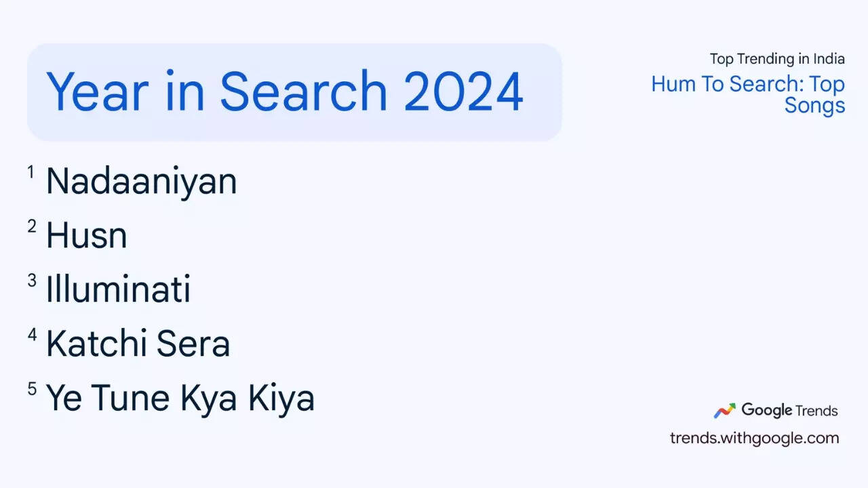Pick the song Ye Tune Kya Kiya

tap(180, 398)
